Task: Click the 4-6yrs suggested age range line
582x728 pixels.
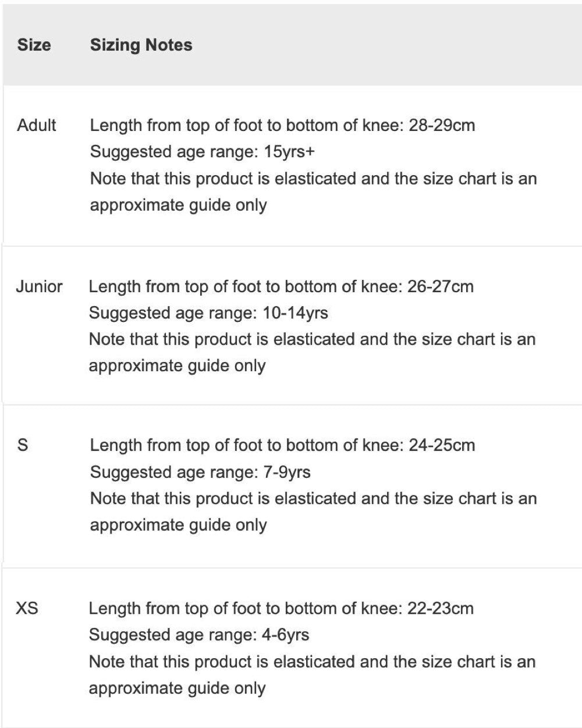Action: click(x=199, y=635)
